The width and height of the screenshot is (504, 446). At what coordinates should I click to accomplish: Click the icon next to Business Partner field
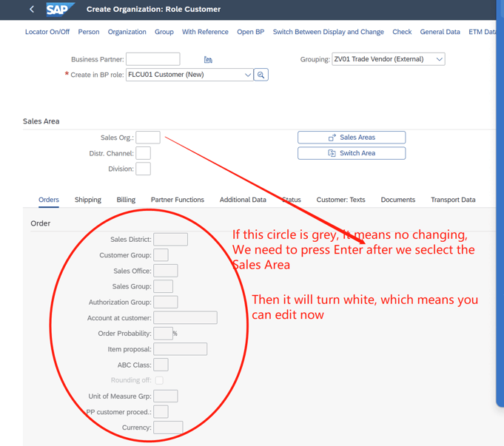point(208,59)
